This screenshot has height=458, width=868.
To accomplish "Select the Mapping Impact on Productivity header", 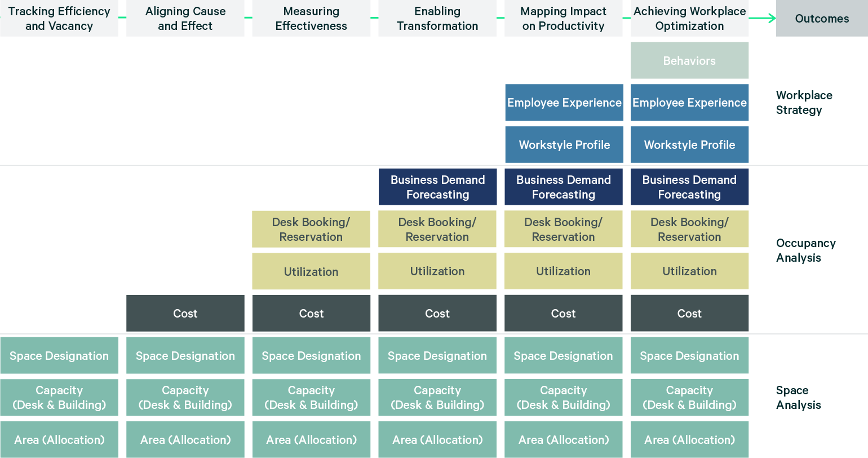I will tap(564, 19).
